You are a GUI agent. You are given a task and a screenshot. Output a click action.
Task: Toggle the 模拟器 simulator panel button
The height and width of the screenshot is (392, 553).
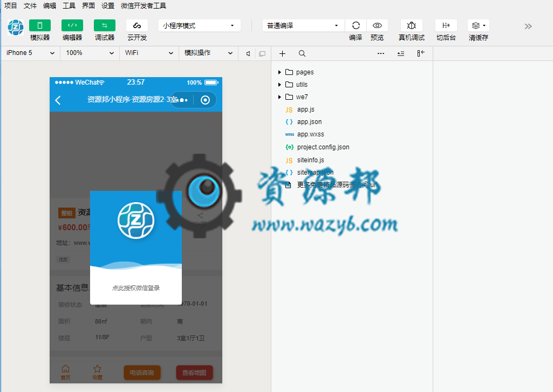click(x=40, y=25)
